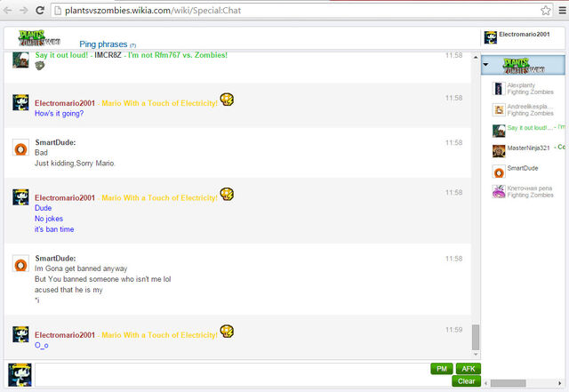Viewport: 569px width, 392px height.
Task: Click Electromario2001 name on 'How's it going?' message
Action: [x=65, y=103]
